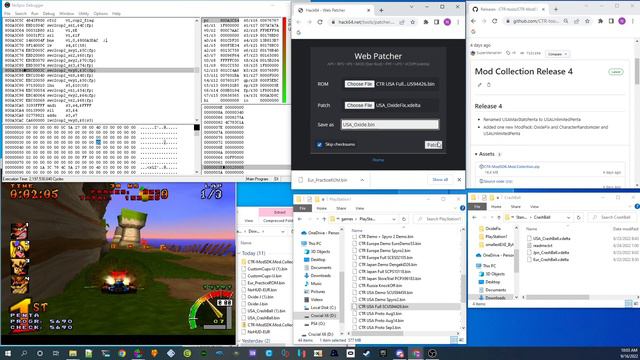The height and width of the screenshot is (360, 640).
Task: Close the Hack64 Web Patcher tab
Action: pyautogui.click(x=368, y=10)
